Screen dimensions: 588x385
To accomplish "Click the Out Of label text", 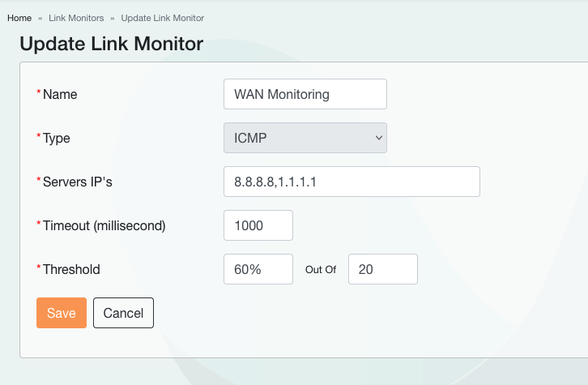I will pyautogui.click(x=321, y=270).
